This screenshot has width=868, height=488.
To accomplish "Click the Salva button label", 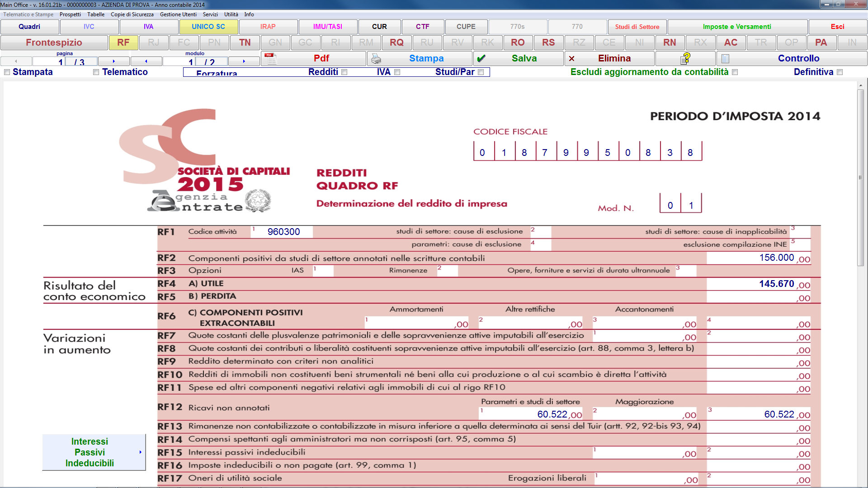I will 524,58.
